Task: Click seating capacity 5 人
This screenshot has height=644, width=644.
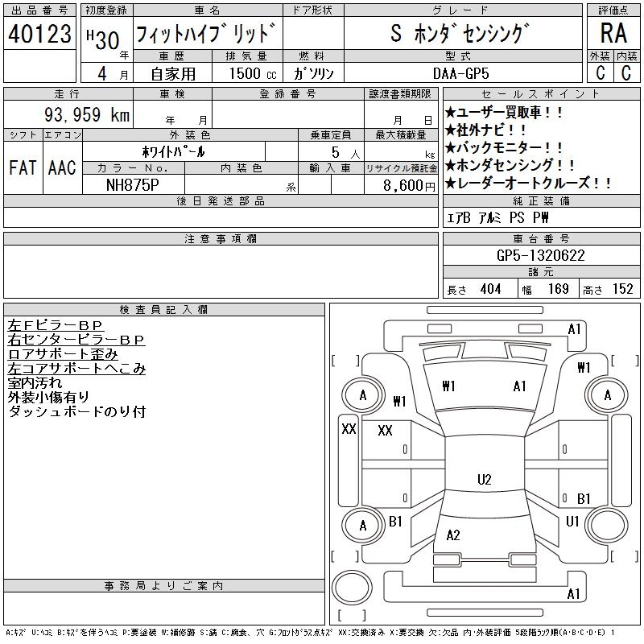Action: pyautogui.click(x=346, y=153)
